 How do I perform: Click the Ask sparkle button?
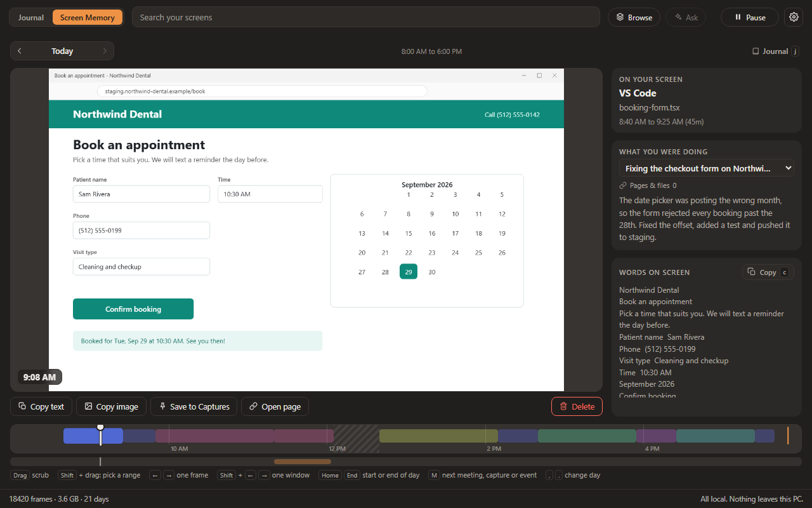686,17
